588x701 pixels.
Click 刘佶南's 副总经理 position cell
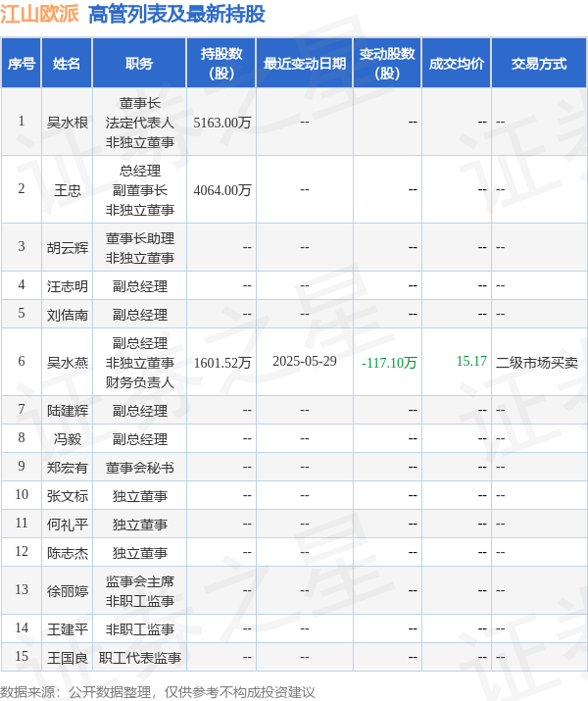point(139,315)
